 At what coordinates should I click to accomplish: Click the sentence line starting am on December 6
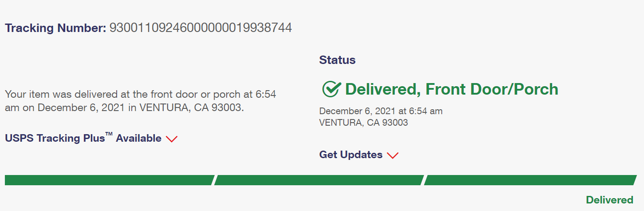pyautogui.click(x=125, y=108)
